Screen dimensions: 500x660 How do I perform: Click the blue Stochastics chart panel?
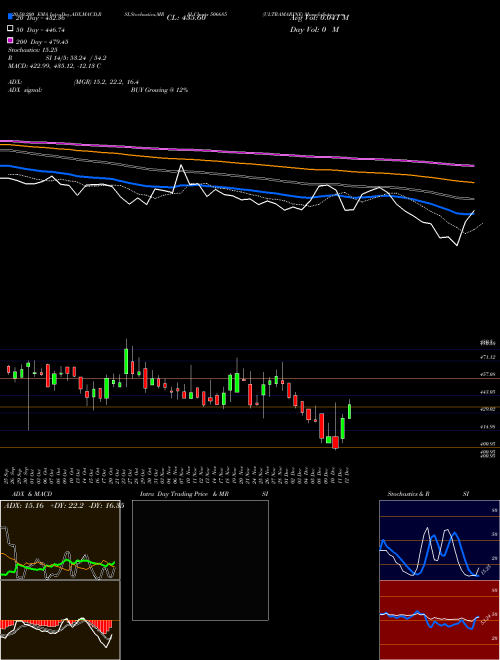click(439, 540)
